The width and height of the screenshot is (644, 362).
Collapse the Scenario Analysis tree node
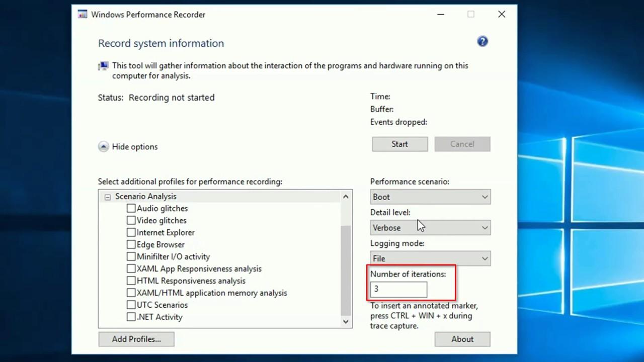click(x=107, y=196)
